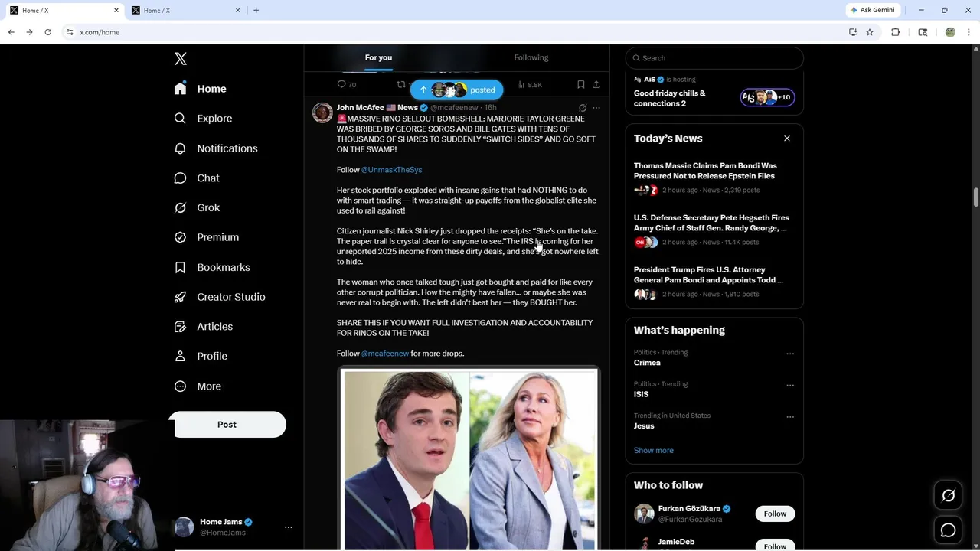This screenshot has width=980, height=551.
Task: Open the Premium page
Action: pyautogui.click(x=207, y=237)
